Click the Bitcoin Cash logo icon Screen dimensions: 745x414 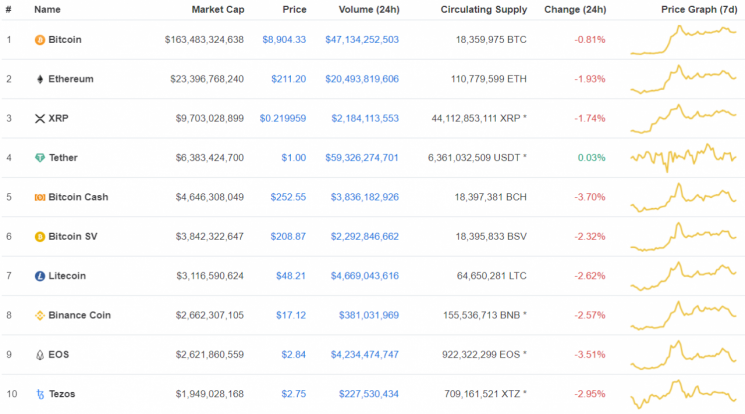[x=40, y=197]
